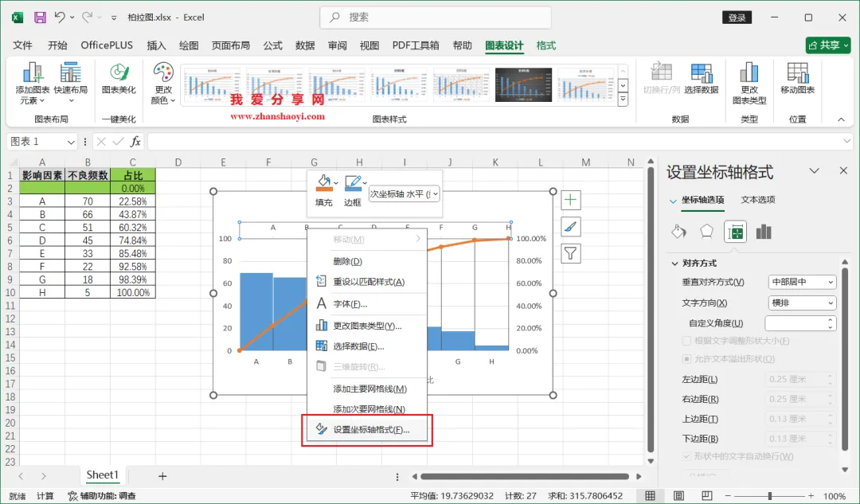Click the Fill (填充) paint bucket icon
860x504 pixels.
tap(323, 182)
